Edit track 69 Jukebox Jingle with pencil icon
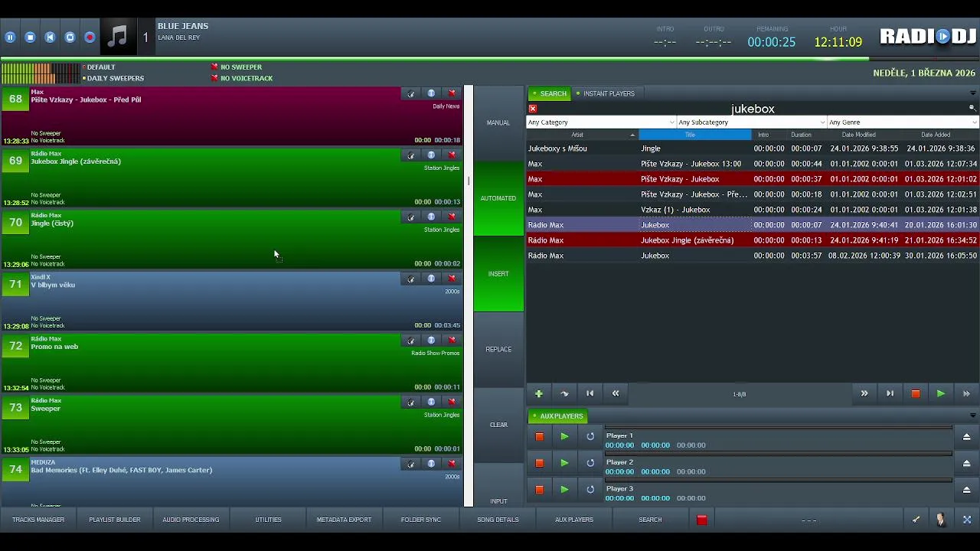Screen dimensions: 980x551 pyautogui.click(x=411, y=155)
